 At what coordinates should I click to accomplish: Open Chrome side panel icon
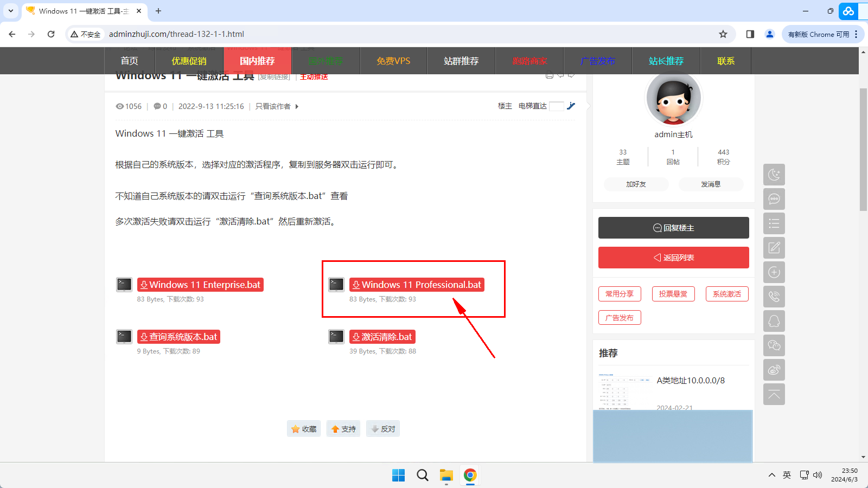750,34
